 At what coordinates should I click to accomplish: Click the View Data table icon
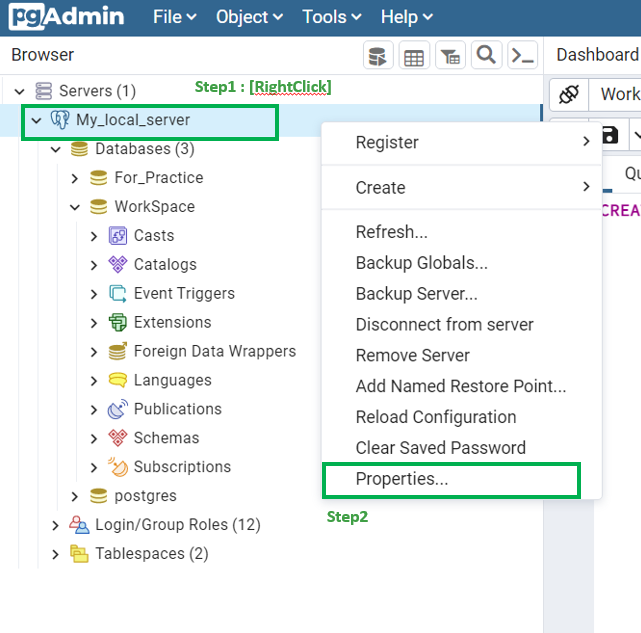coord(414,55)
